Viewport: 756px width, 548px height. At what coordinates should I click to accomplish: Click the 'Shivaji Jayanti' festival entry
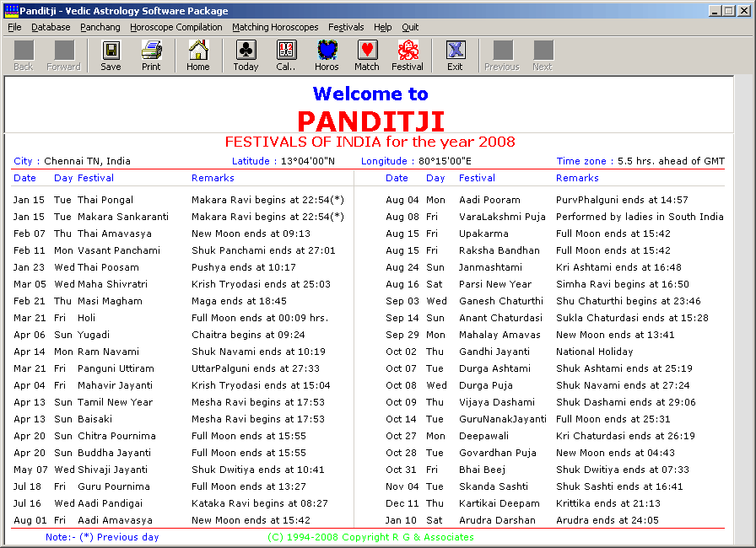click(x=113, y=470)
